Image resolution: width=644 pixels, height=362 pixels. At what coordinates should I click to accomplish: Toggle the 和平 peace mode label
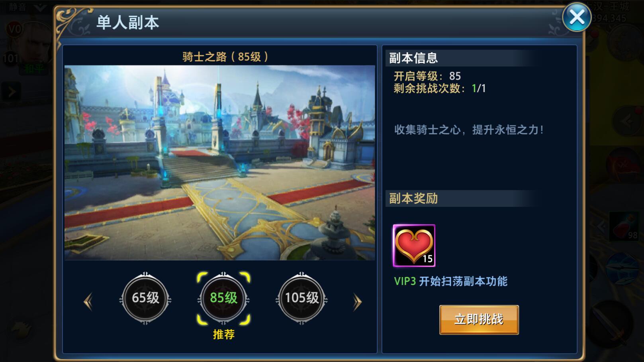(x=34, y=69)
